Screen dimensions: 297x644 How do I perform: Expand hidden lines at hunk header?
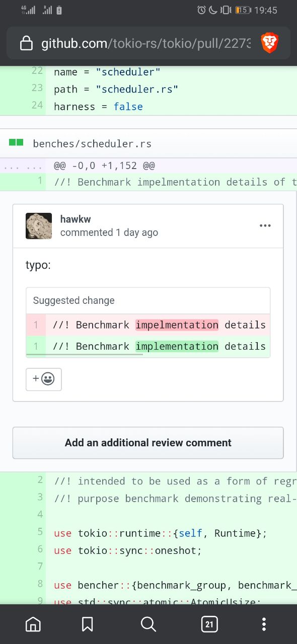click(23, 166)
